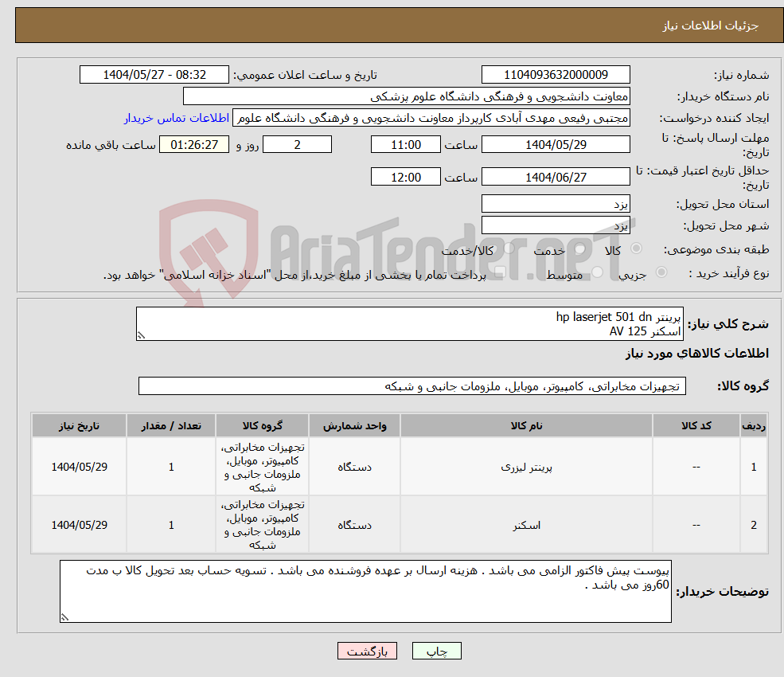Click the دستگاه unit cell in row 2
Viewport: 784px width, 677px height.
354,525
